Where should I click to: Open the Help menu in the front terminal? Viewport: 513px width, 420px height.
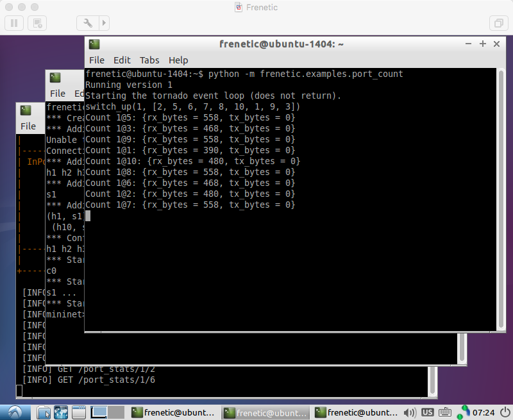point(178,60)
